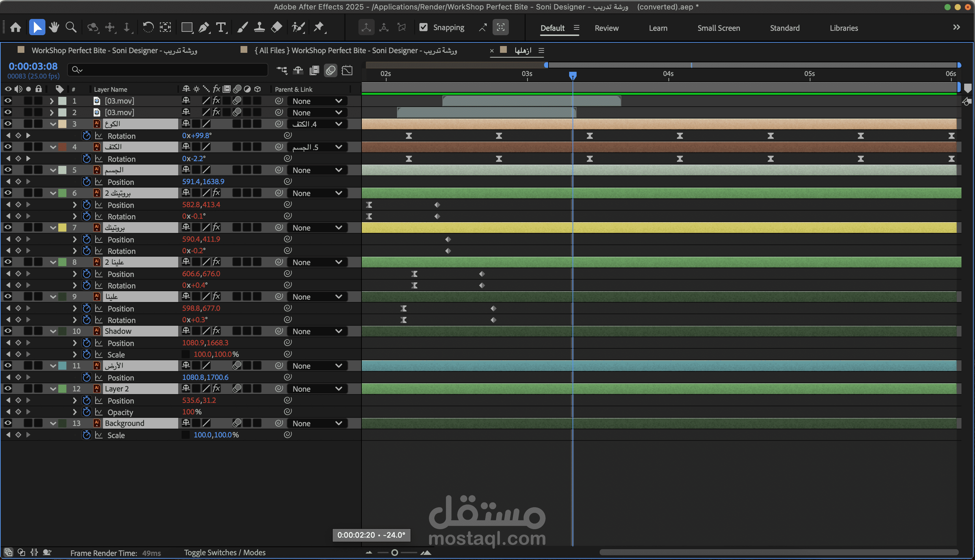Expand first [03.mov] layer properties

(51, 101)
